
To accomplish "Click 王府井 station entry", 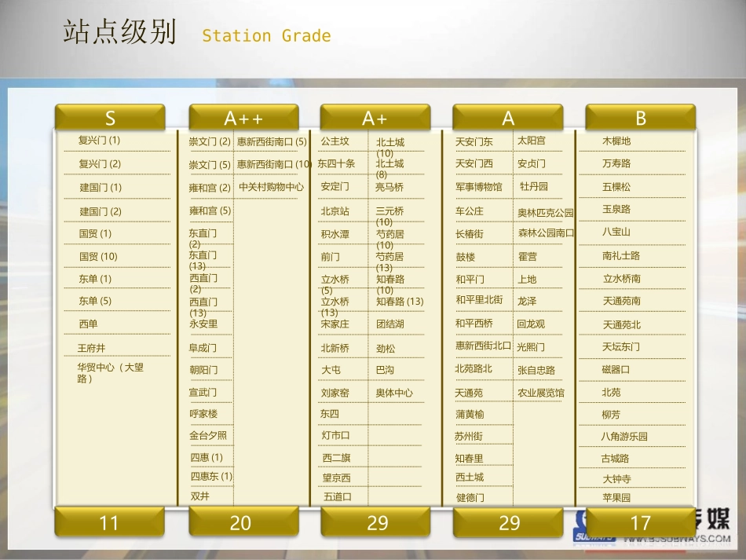I will pyautogui.click(x=91, y=348).
